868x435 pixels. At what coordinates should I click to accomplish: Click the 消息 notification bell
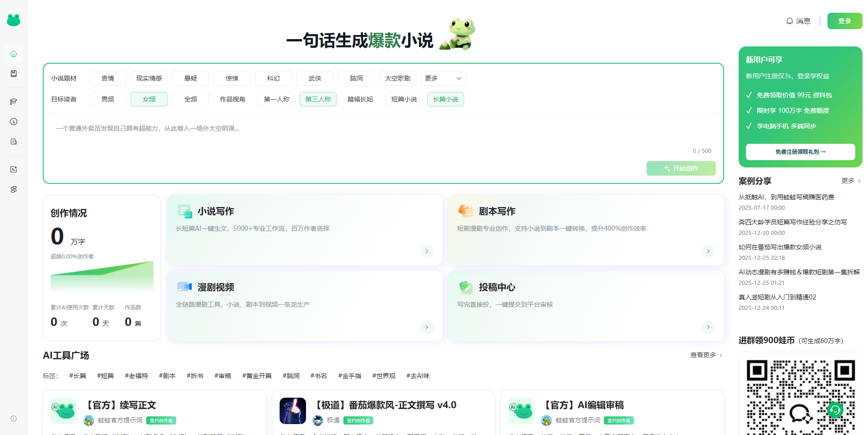click(x=798, y=21)
